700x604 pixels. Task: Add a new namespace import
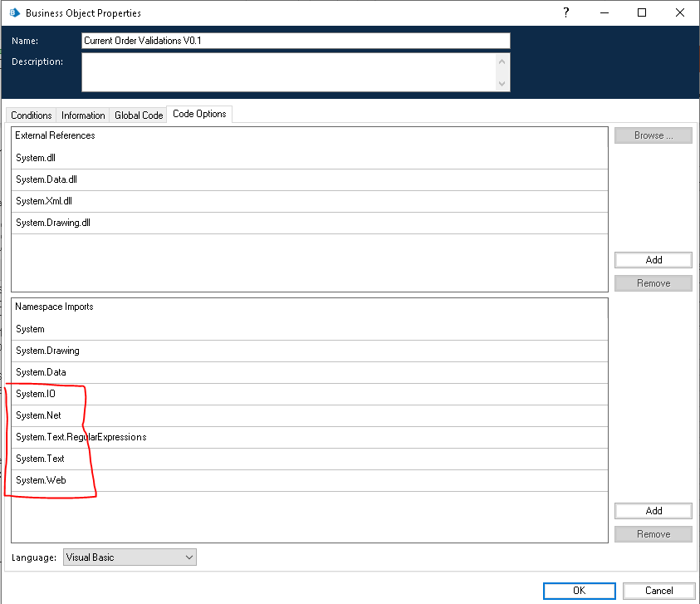(653, 511)
